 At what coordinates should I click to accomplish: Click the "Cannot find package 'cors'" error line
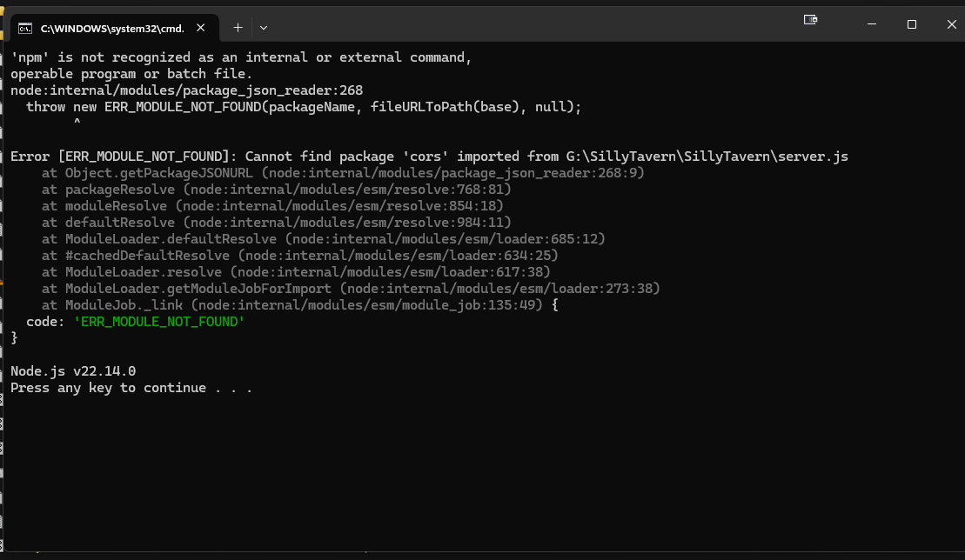(x=429, y=157)
